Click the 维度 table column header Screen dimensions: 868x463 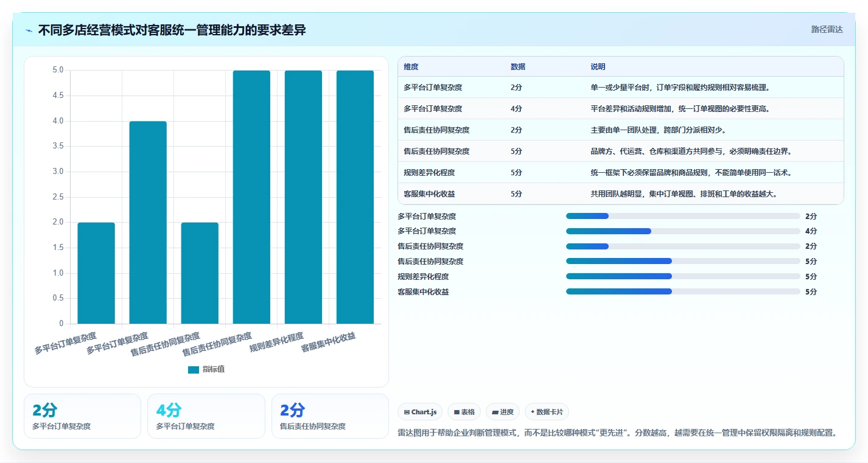[411, 67]
